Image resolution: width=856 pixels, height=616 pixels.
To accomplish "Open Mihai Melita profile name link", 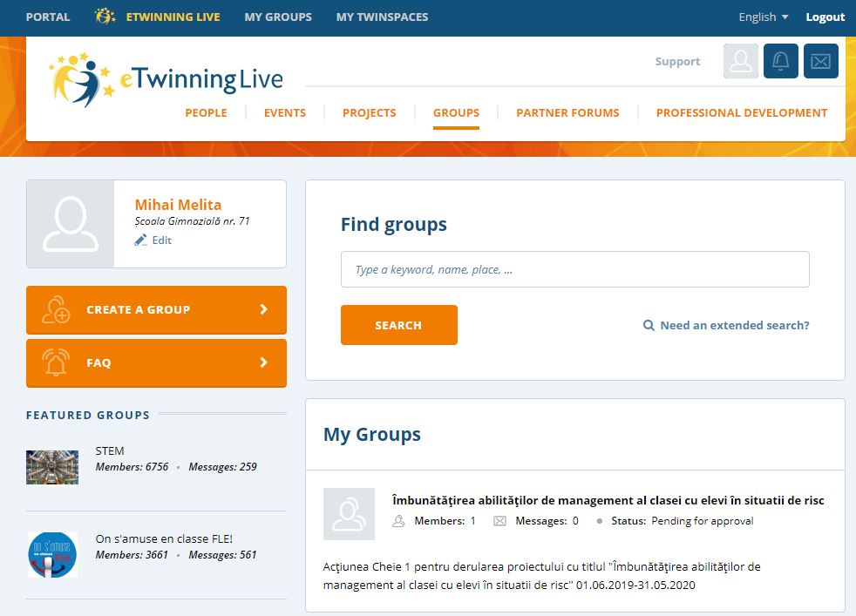I will click(178, 205).
